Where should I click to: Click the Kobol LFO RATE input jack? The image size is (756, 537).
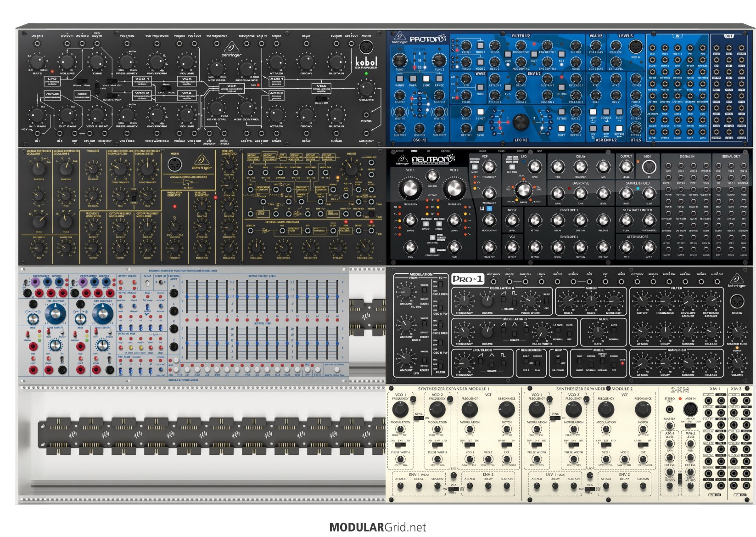[38, 43]
